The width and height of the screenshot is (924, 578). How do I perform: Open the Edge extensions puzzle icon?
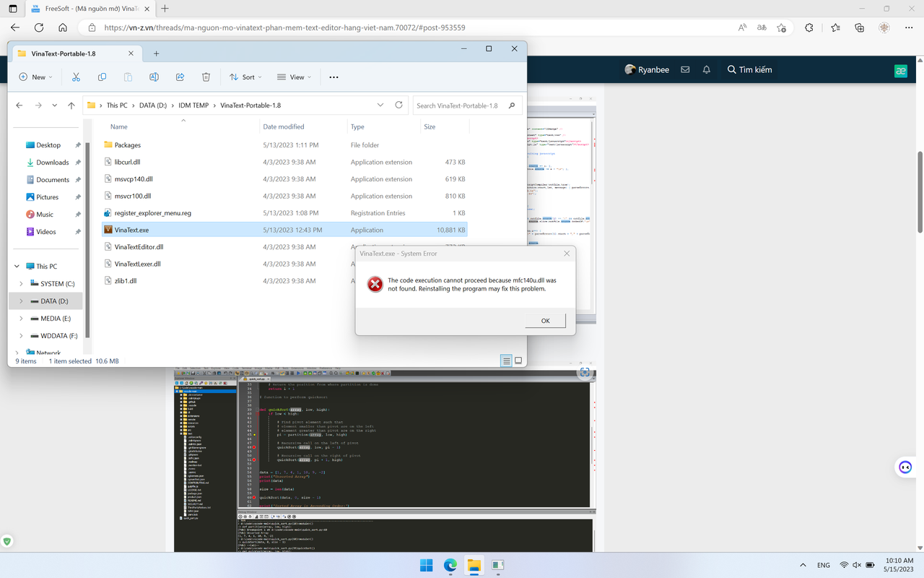pyautogui.click(x=809, y=27)
